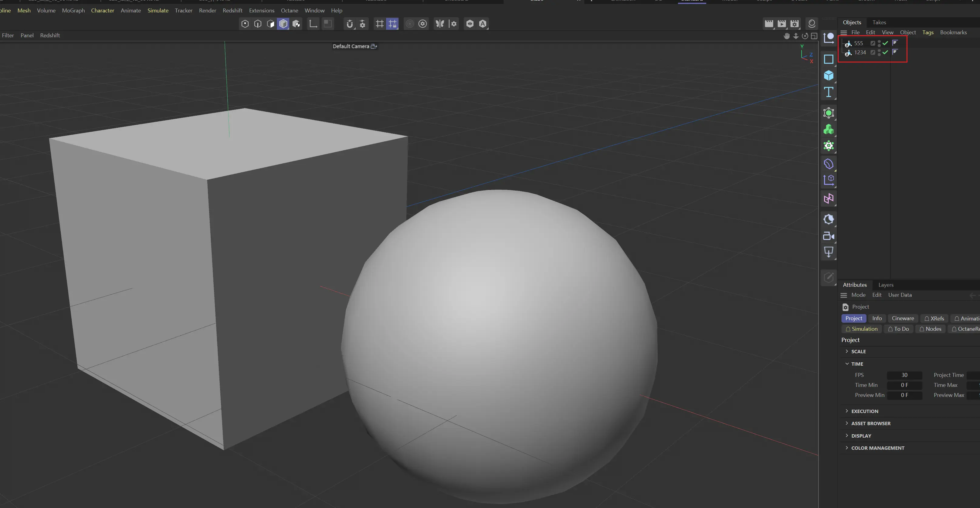The image size is (980, 508).
Task: Expand the SCALE section
Action: 847,351
